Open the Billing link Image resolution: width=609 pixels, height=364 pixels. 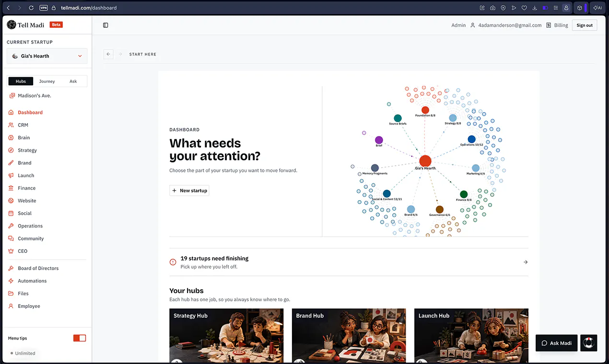[x=557, y=25]
